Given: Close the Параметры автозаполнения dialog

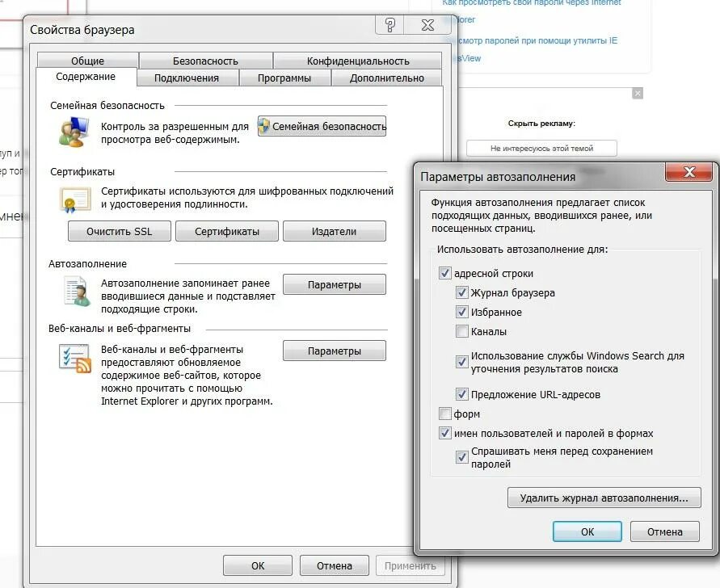Looking at the screenshot, I should (689, 172).
